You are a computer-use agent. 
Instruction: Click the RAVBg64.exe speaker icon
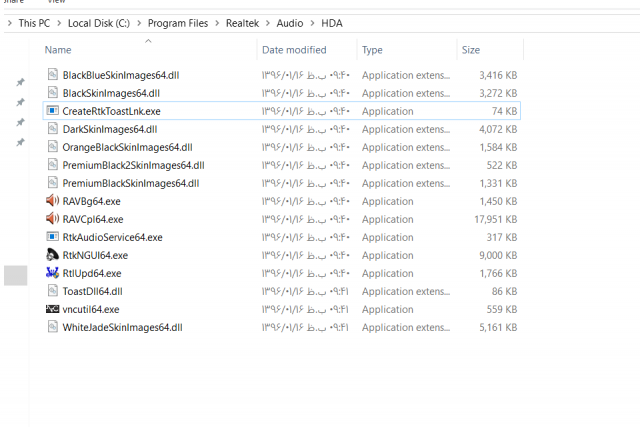click(x=53, y=200)
